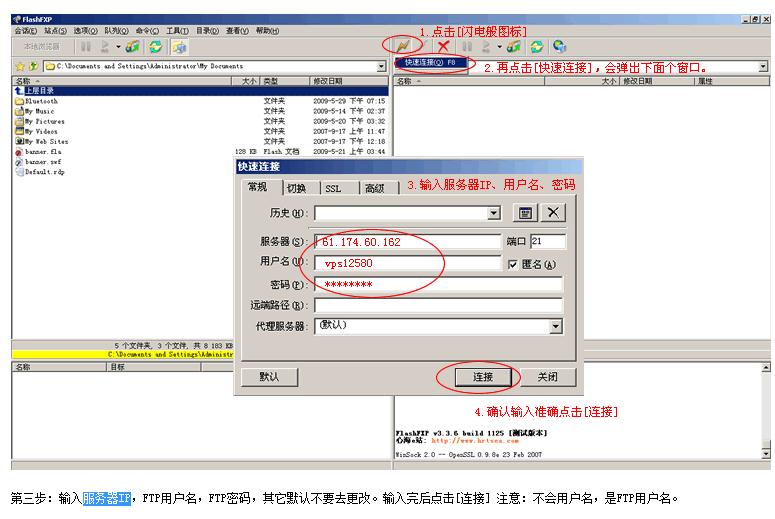Select the banner.fla file icon
Screen dimensions: 775x519
pyautogui.click(x=19, y=152)
